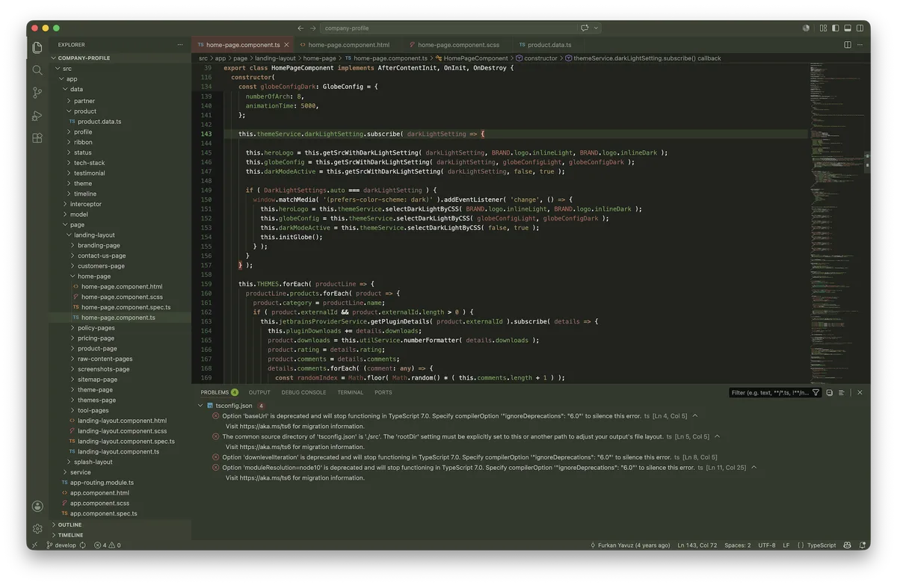897x588 pixels.
Task: Click the develop branch in status bar
Action: point(61,545)
